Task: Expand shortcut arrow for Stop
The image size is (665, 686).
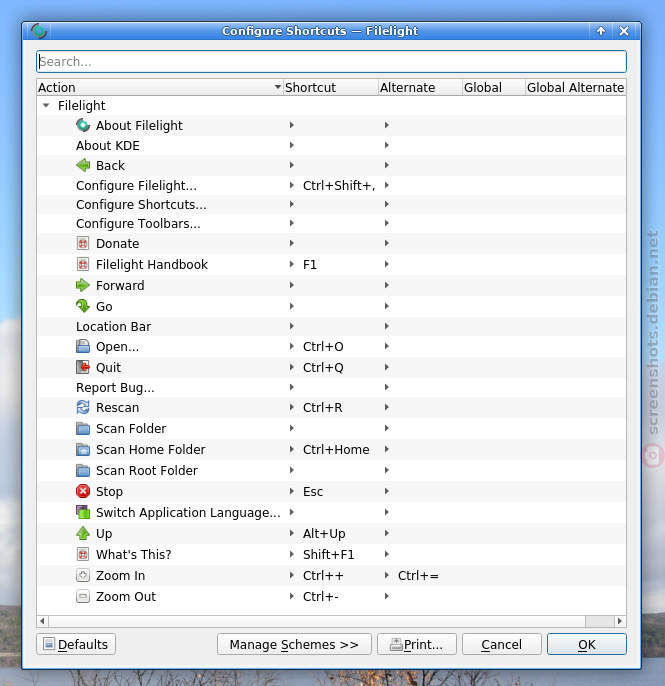Action: tap(292, 491)
